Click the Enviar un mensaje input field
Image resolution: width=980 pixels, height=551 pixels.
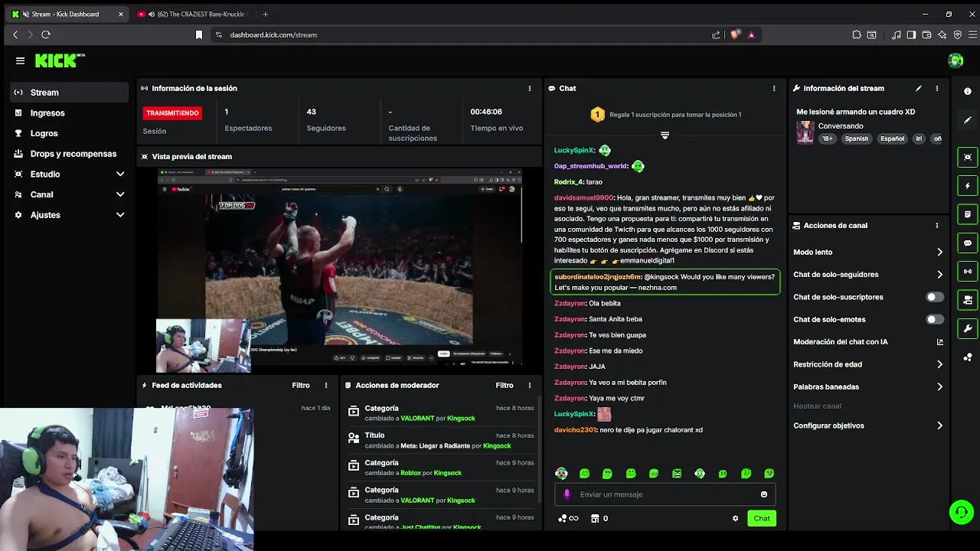665,494
